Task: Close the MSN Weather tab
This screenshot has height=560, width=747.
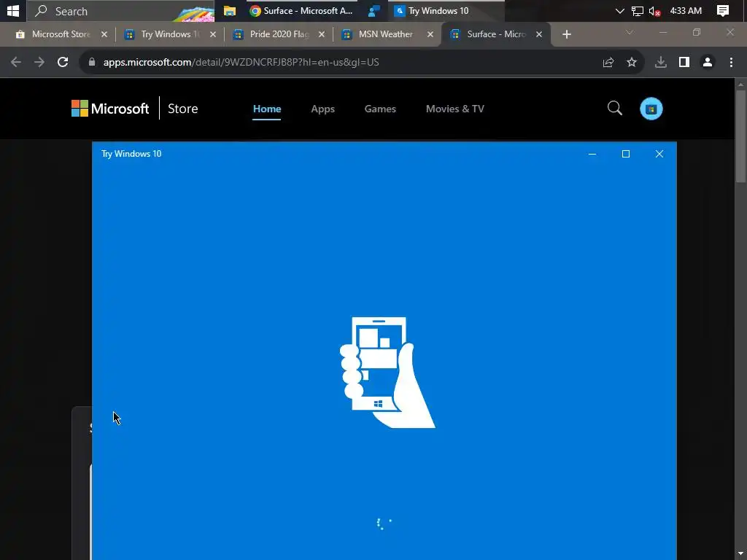Action: (x=430, y=34)
